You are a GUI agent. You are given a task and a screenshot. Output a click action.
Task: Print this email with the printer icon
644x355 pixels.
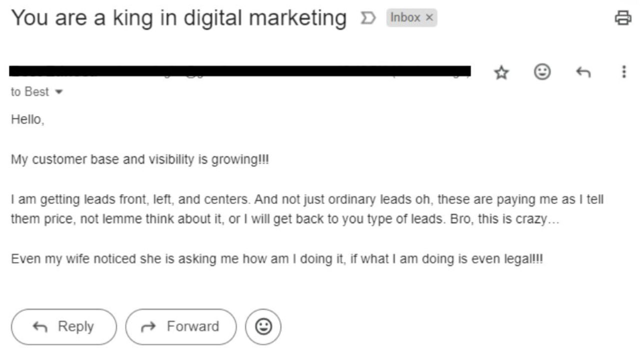623,18
